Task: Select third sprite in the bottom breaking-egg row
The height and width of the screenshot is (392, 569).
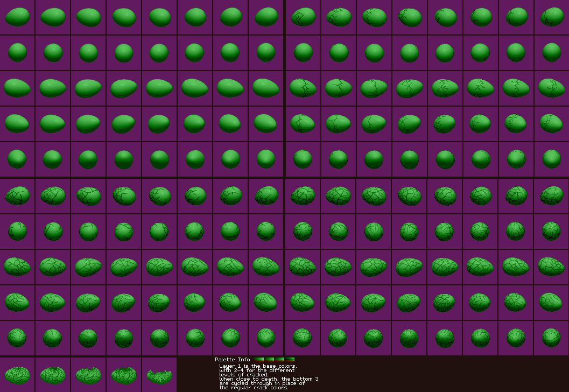Action: 88,375
